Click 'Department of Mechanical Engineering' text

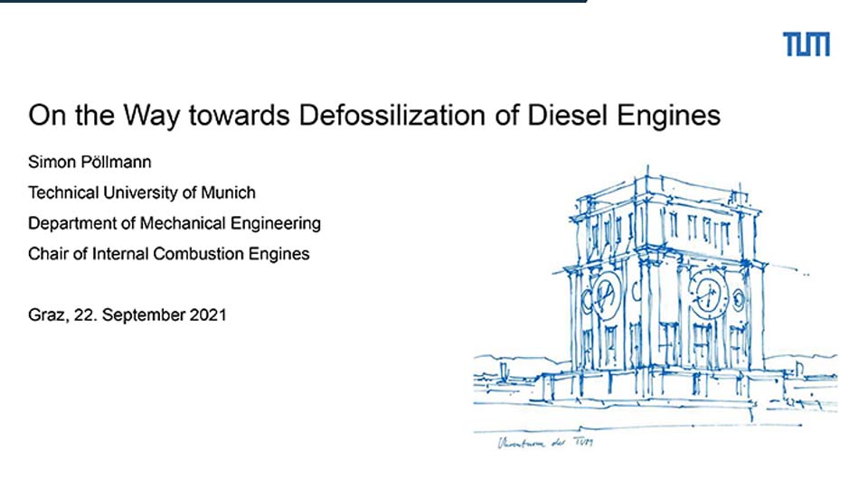pyautogui.click(x=175, y=223)
